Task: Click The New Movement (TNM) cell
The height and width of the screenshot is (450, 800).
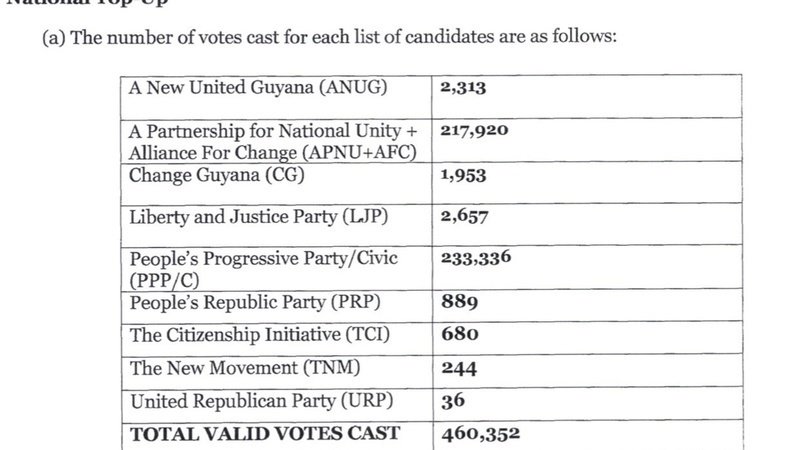Action: pyautogui.click(x=244, y=368)
